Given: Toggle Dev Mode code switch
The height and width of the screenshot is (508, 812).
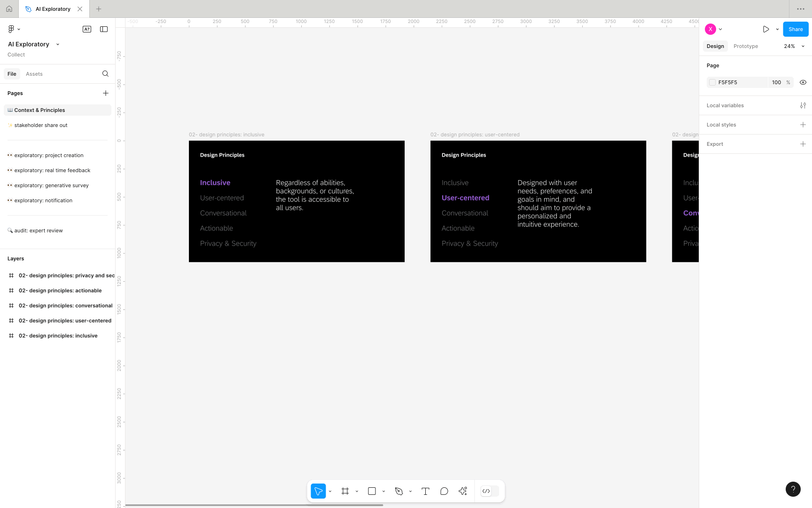Looking at the screenshot, I should point(490,491).
